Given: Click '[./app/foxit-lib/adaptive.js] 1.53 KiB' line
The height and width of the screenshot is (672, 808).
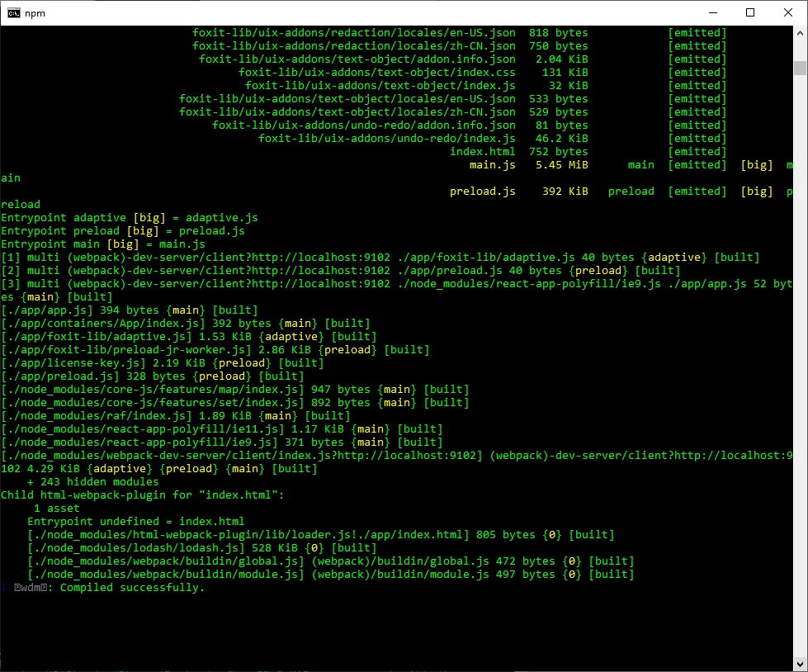Looking at the screenshot, I should pos(189,337).
